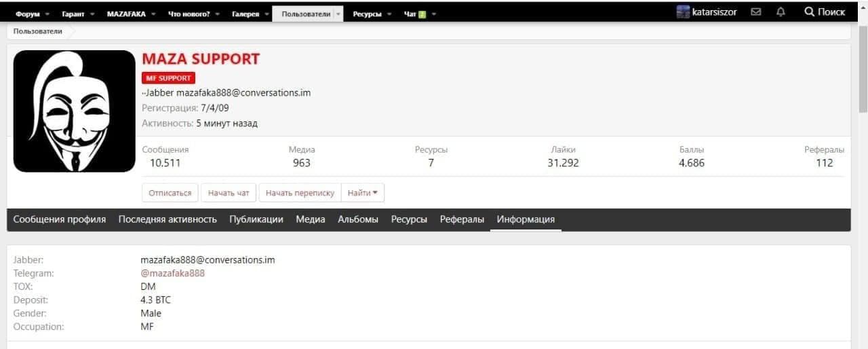Switch to the Рефералы tab
868x349 pixels.
[x=462, y=219]
